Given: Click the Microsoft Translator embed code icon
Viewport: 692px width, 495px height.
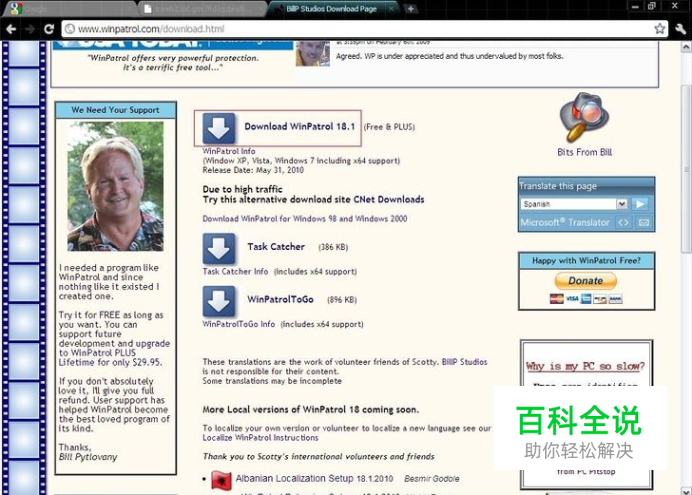Looking at the screenshot, I should [x=623, y=222].
